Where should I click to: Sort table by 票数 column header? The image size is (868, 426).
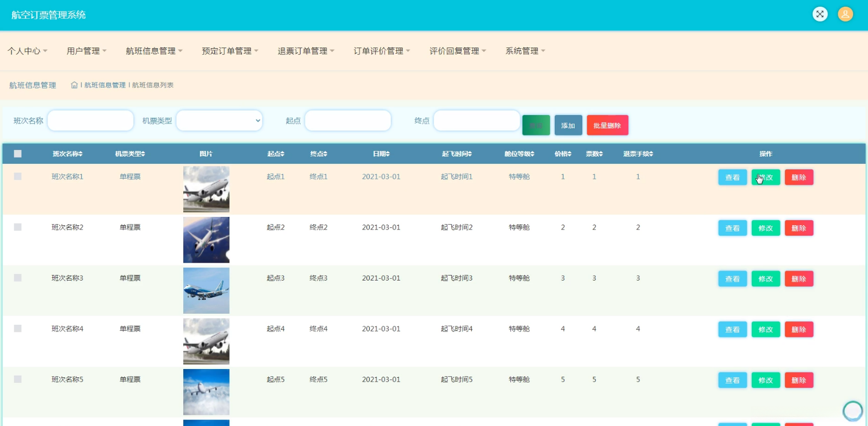(x=594, y=154)
